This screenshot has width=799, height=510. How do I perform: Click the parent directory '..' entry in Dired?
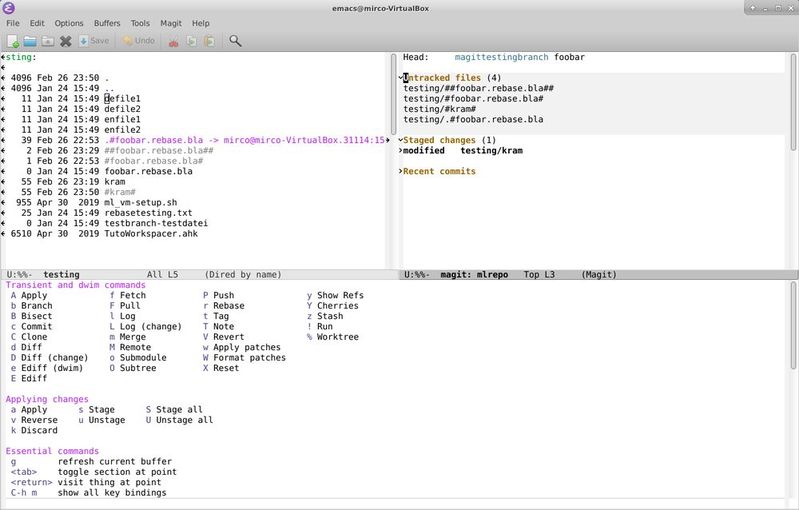coord(110,88)
